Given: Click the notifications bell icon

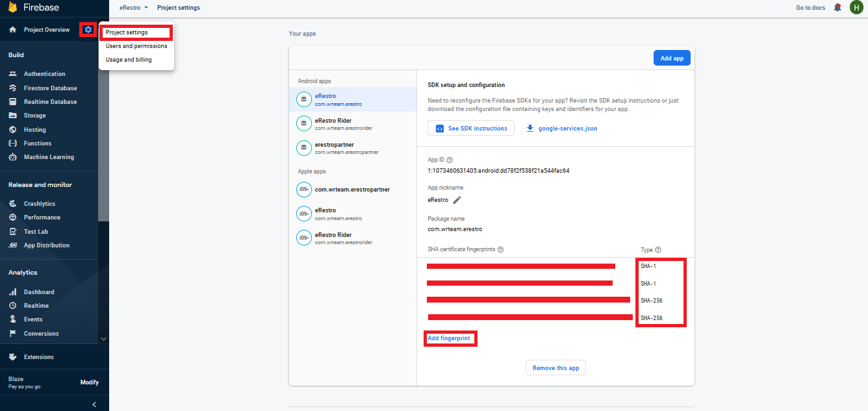Looking at the screenshot, I should click(x=837, y=8).
